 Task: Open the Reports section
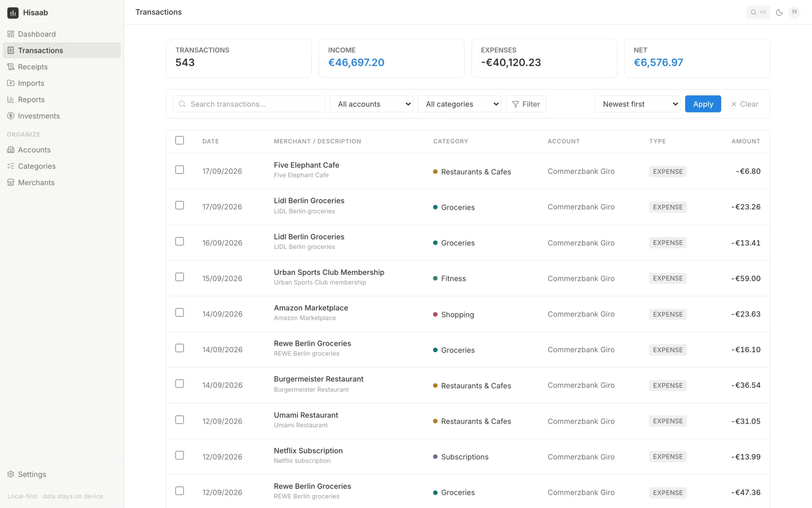click(x=61, y=99)
